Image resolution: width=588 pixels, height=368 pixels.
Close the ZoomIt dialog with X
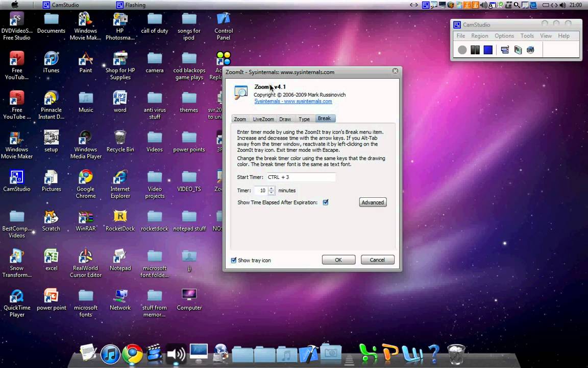point(395,71)
